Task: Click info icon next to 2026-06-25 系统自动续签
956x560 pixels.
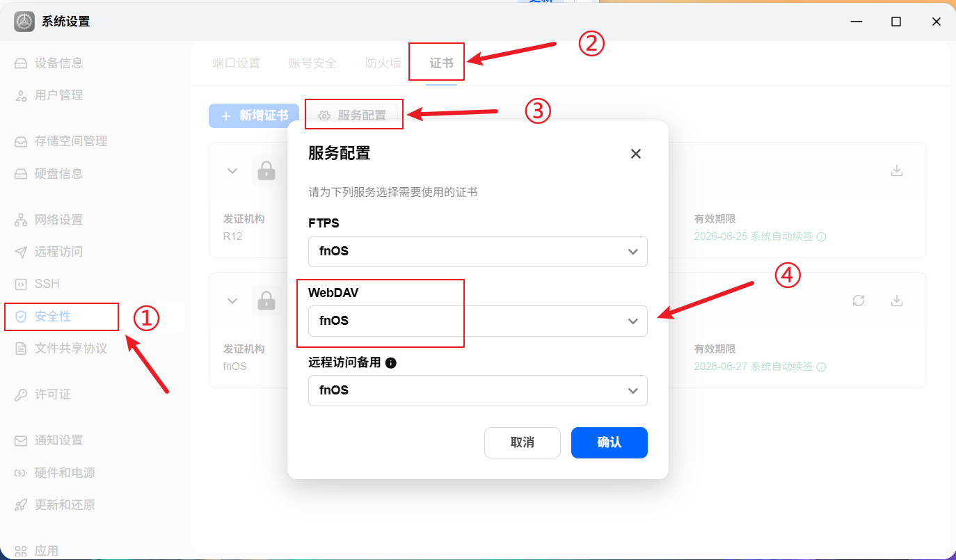Action: click(x=821, y=237)
